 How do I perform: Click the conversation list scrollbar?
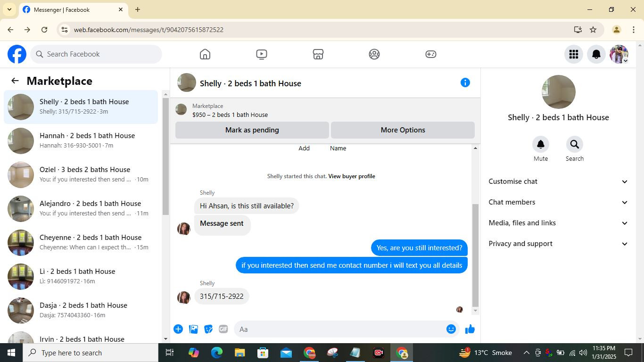(x=165, y=156)
